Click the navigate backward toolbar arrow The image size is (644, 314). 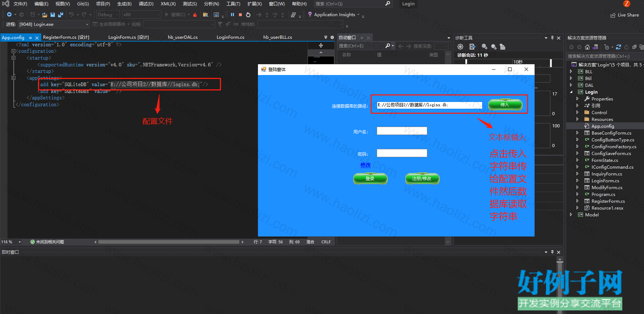[9, 15]
